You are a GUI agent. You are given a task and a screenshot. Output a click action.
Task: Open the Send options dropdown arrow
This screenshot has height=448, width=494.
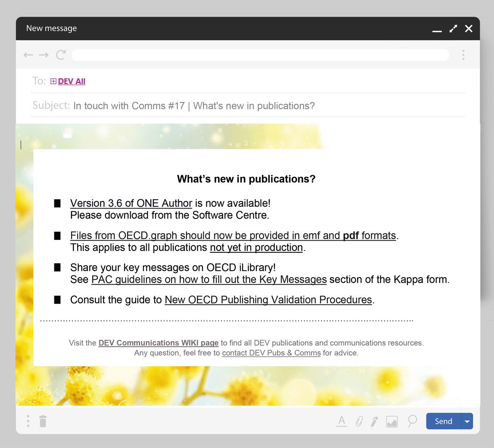coord(467,421)
